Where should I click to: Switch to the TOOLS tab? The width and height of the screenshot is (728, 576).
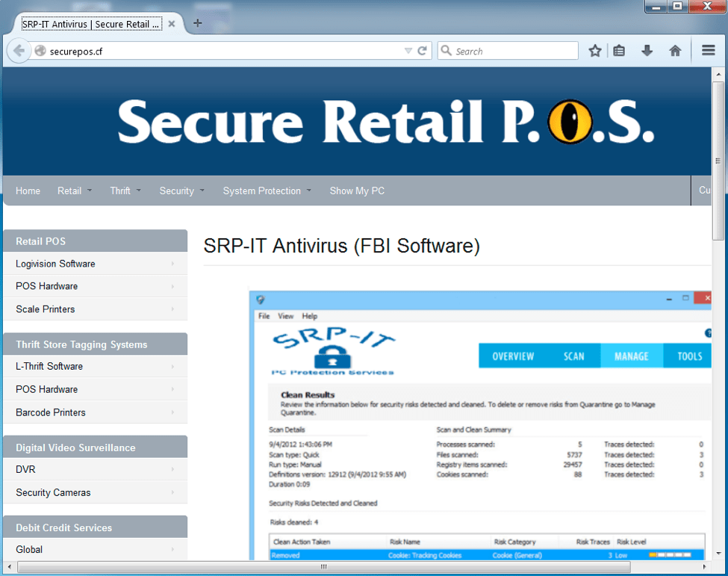pyautogui.click(x=689, y=356)
